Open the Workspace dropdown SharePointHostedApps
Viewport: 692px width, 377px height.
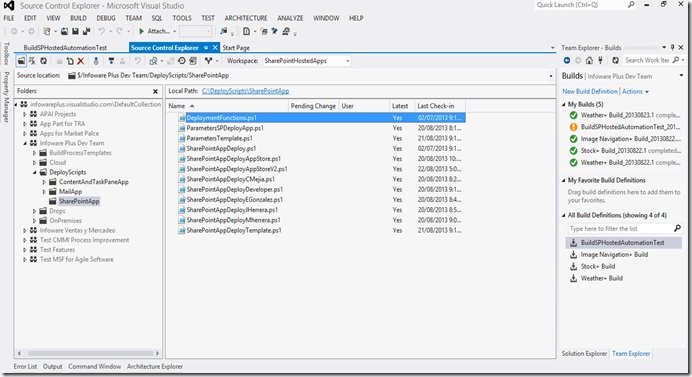pyautogui.click(x=307, y=61)
